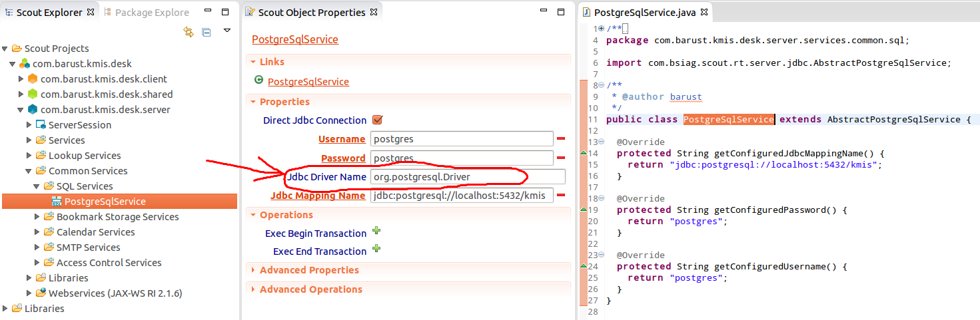The height and width of the screenshot is (320, 980).
Task: Click the class icon beside PostgreSqlService link
Action: pyautogui.click(x=258, y=80)
